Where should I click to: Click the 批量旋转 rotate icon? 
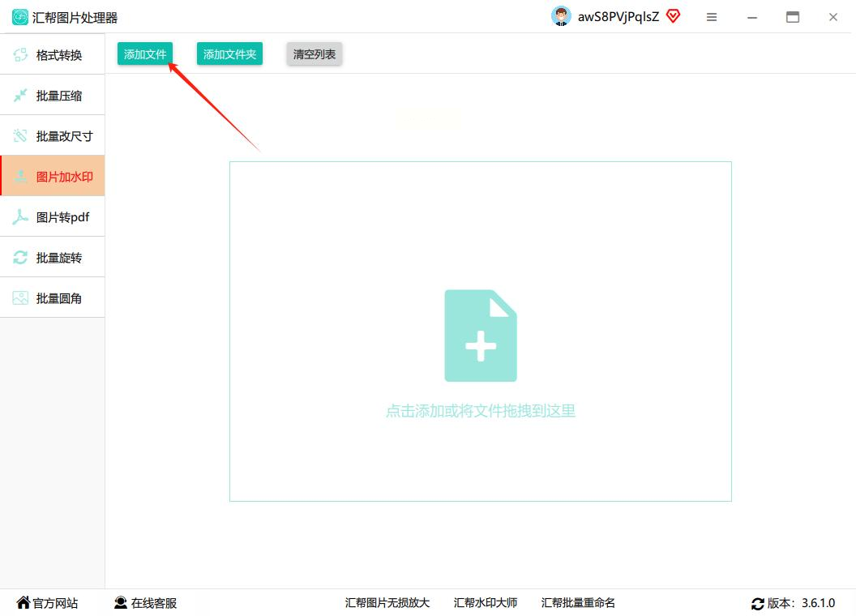click(x=20, y=257)
